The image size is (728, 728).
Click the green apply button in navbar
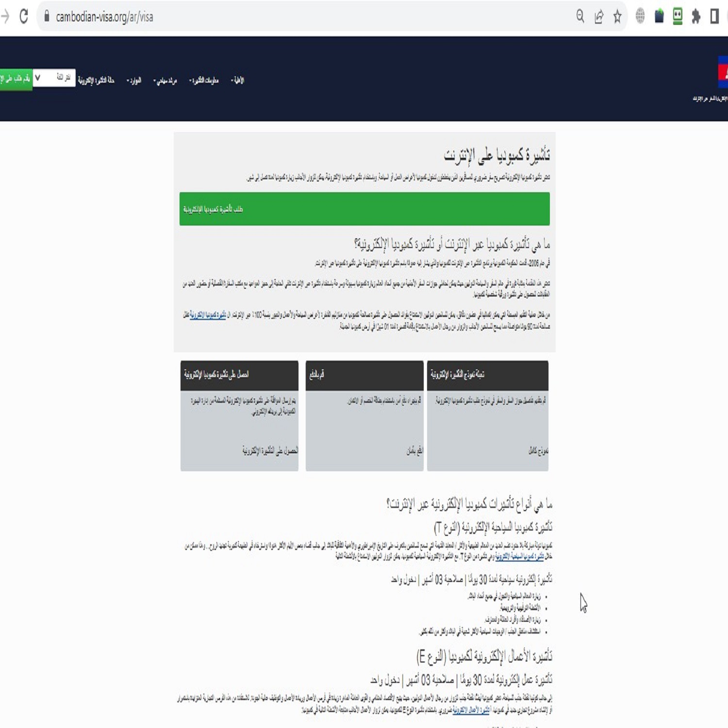[x=16, y=79]
